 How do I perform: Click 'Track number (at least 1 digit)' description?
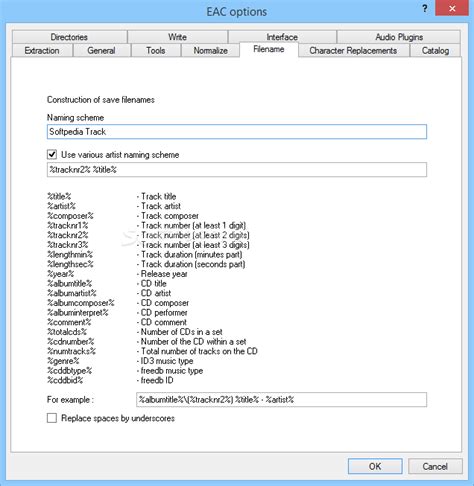pos(191,225)
